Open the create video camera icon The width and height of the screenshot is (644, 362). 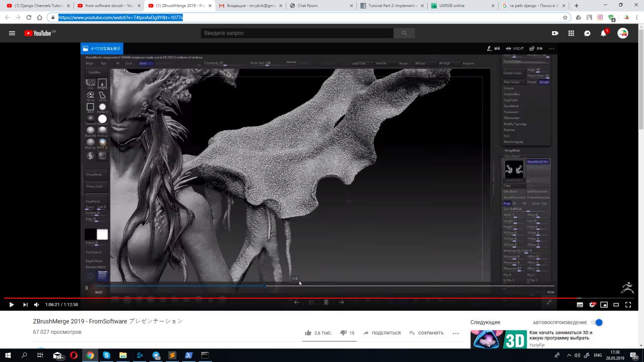[555, 33]
